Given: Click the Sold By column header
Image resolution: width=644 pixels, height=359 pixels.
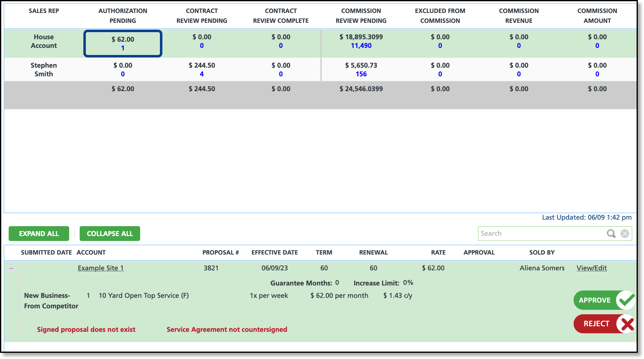Looking at the screenshot, I should pos(542,252).
